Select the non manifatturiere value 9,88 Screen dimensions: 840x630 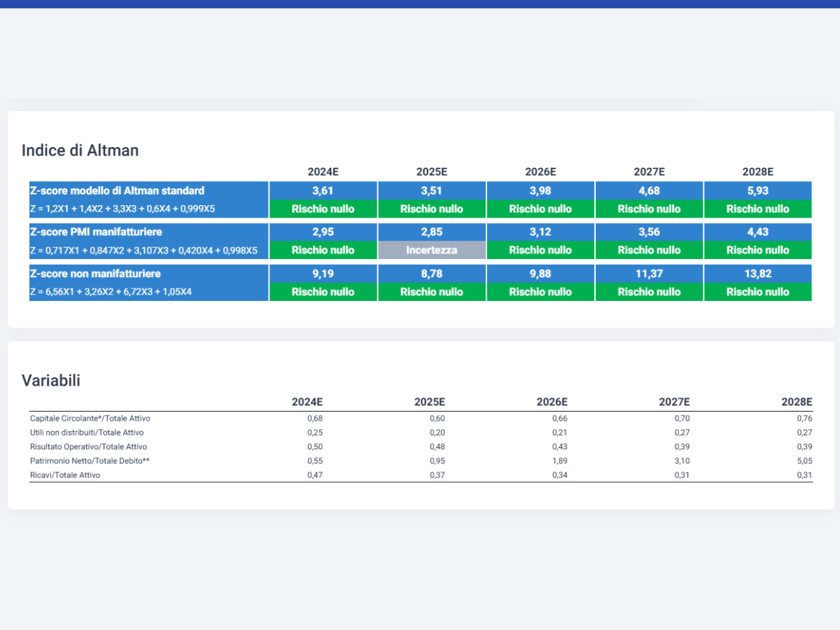click(x=540, y=274)
